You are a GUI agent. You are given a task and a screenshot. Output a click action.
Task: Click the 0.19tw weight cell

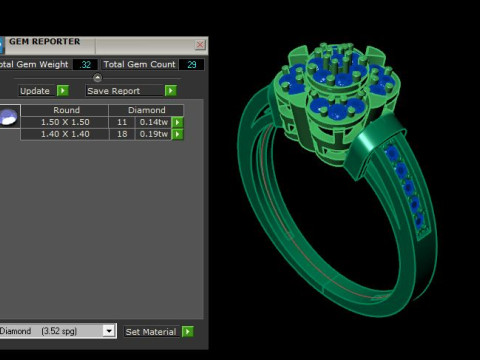[154, 134]
